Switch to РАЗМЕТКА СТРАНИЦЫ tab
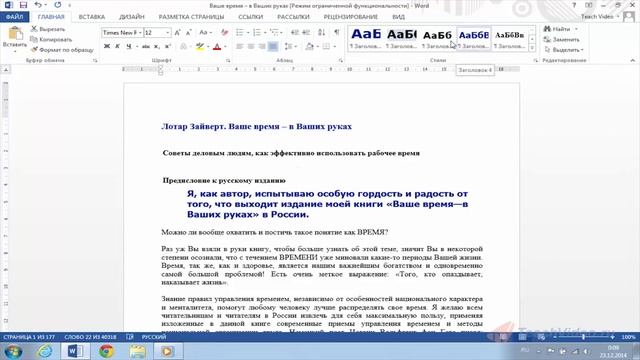 click(191, 17)
